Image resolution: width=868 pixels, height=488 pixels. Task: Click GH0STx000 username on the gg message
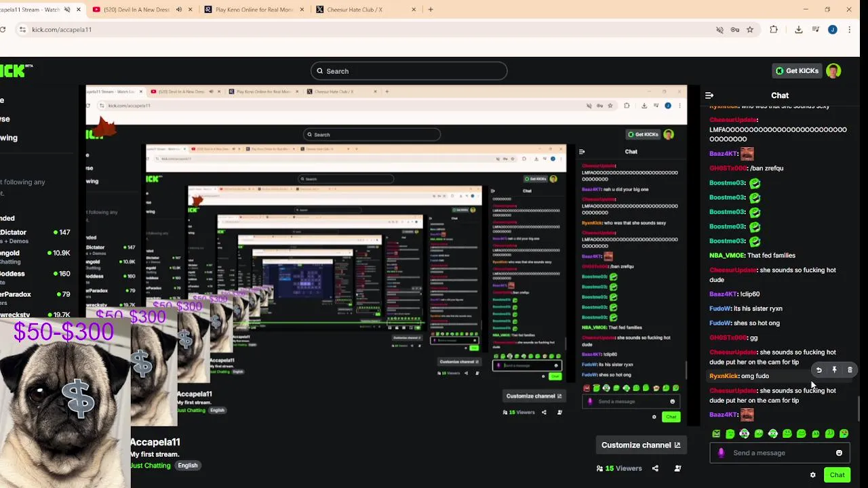point(728,338)
